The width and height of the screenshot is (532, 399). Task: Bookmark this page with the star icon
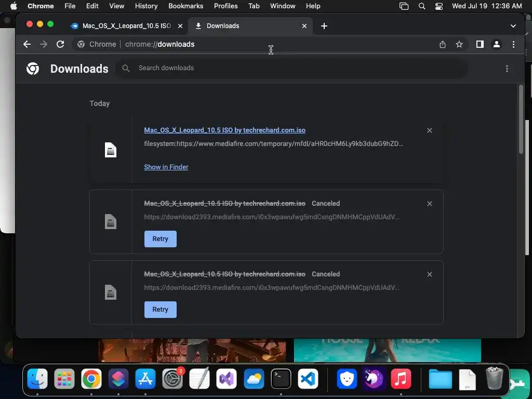click(459, 44)
